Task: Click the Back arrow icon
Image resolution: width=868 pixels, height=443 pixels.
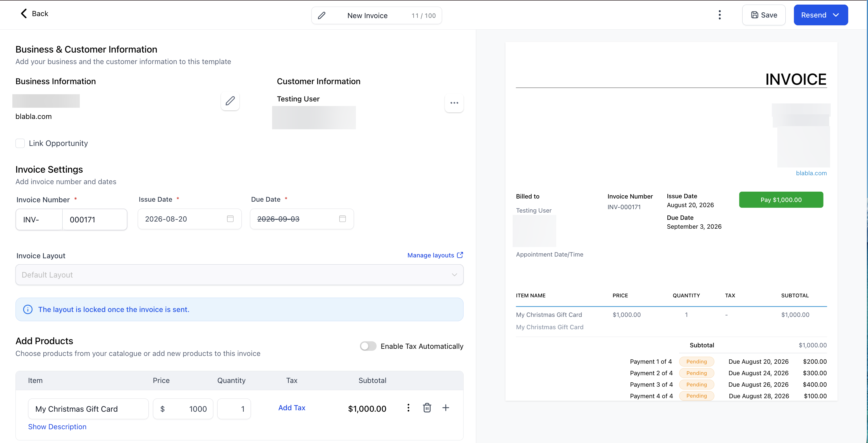Action: tap(24, 14)
